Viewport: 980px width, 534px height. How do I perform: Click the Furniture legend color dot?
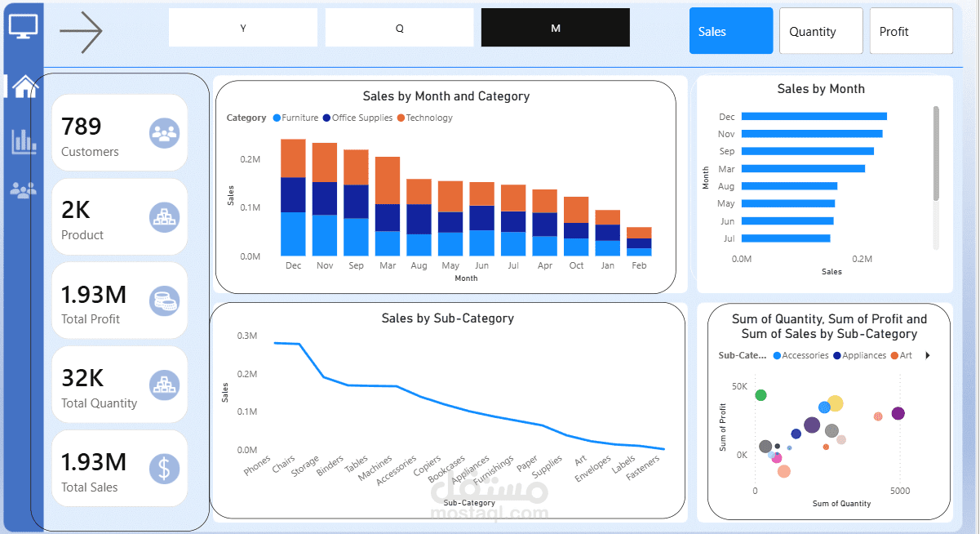(276, 118)
